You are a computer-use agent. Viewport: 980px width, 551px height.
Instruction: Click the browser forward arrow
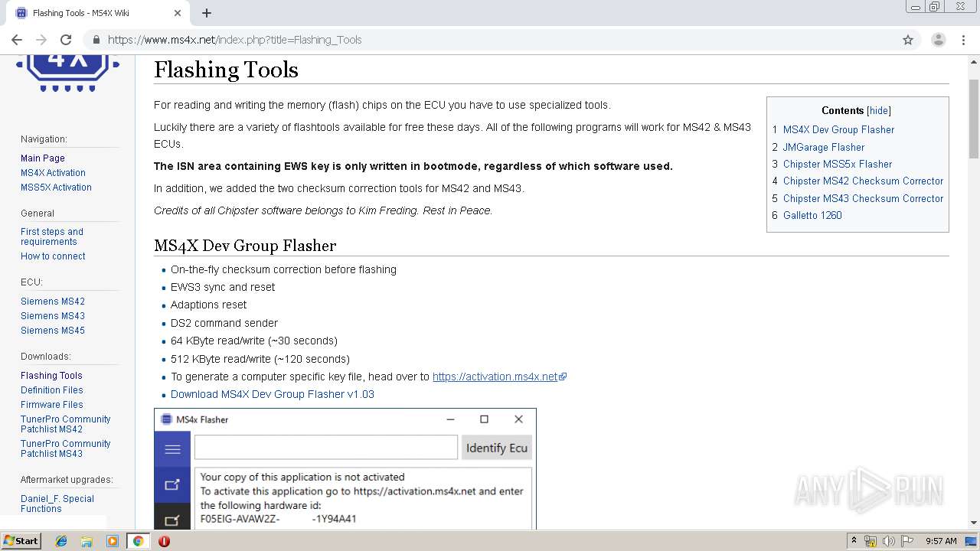coord(41,40)
